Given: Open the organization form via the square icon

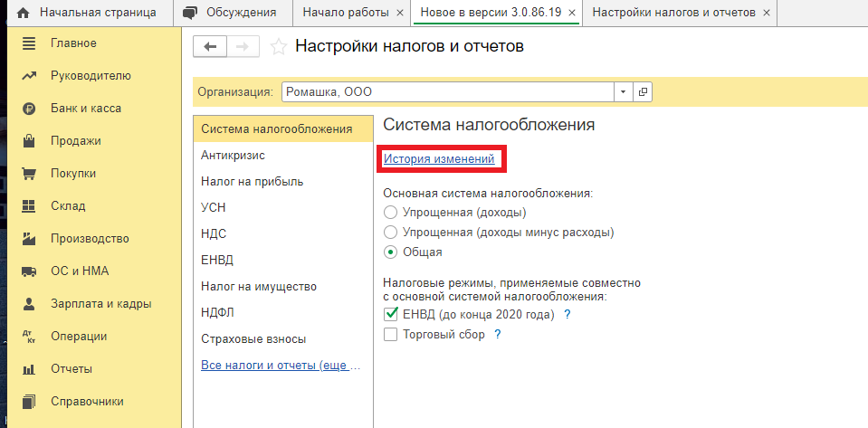Looking at the screenshot, I should [x=644, y=92].
